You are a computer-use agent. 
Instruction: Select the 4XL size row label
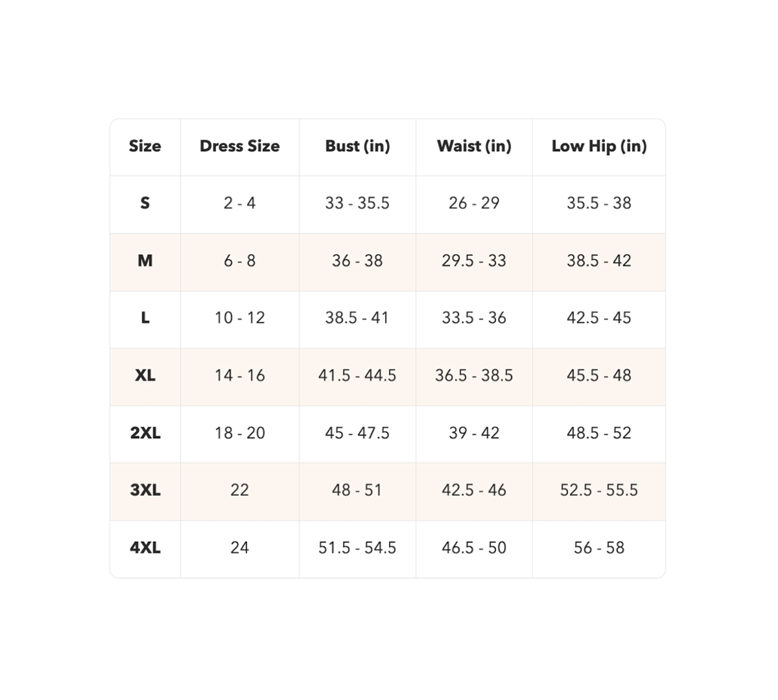click(145, 548)
